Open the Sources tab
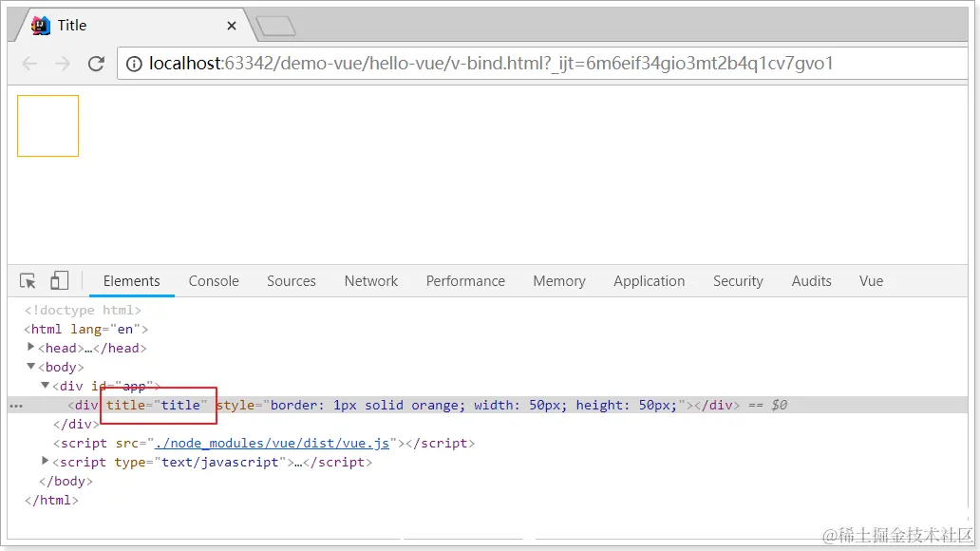 pos(292,281)
